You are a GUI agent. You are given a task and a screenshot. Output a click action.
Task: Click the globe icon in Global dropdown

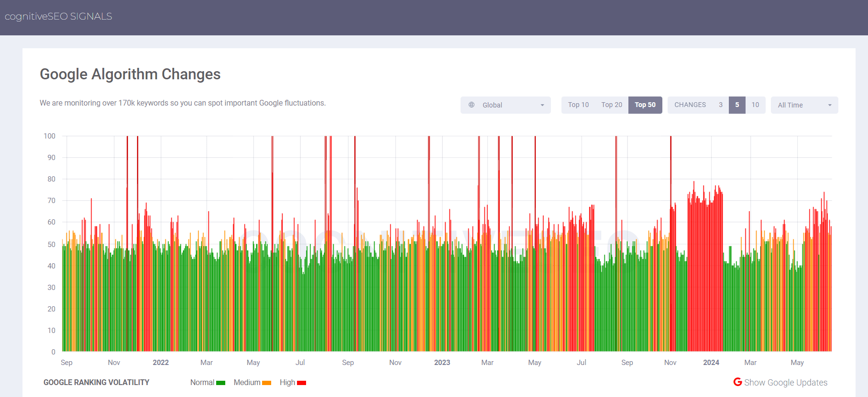coord(472,105)
